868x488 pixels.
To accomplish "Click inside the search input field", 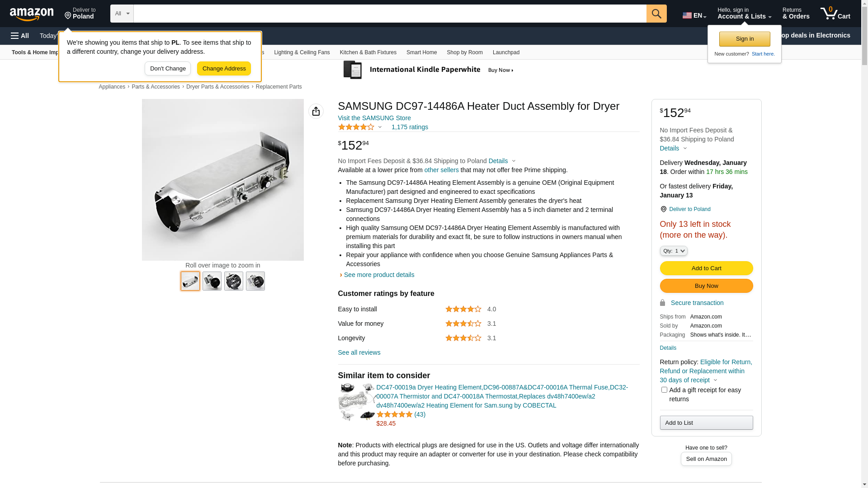I will tap(389, 14).
